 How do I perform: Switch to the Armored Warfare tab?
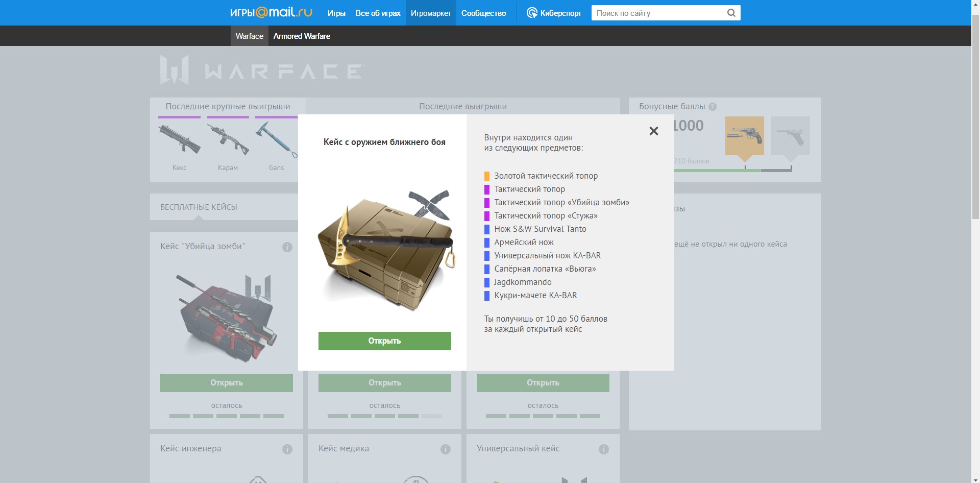[302, 36]
